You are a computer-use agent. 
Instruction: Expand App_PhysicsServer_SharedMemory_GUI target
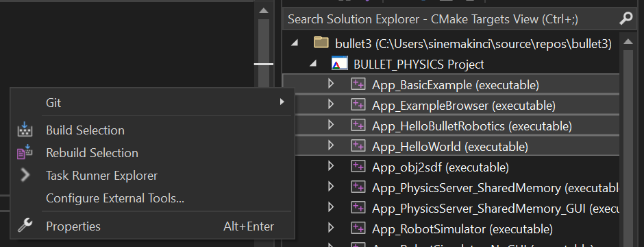click(331, 207)
